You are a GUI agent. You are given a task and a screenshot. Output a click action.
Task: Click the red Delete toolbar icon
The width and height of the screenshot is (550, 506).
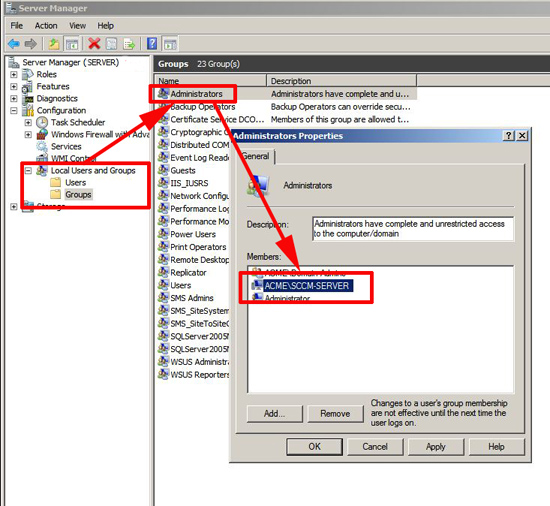pos(94,44)
